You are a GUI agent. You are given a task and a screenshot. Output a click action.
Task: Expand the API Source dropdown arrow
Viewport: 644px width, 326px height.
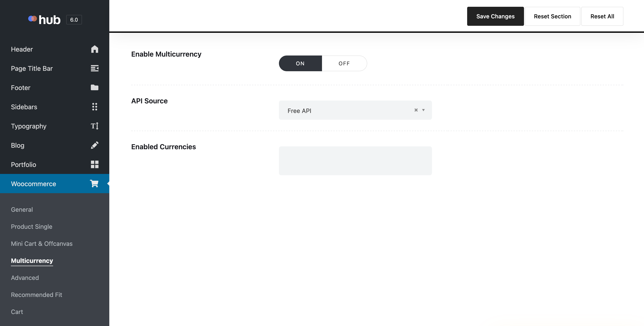(423, 110)
